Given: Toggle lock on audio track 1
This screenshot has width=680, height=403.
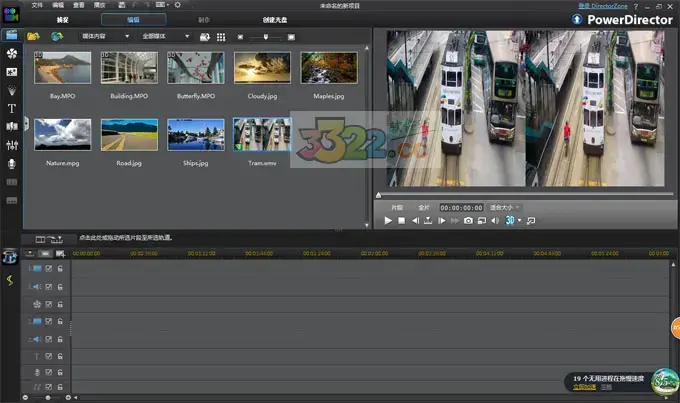Looking at the screenshot, I should point(59,286).
